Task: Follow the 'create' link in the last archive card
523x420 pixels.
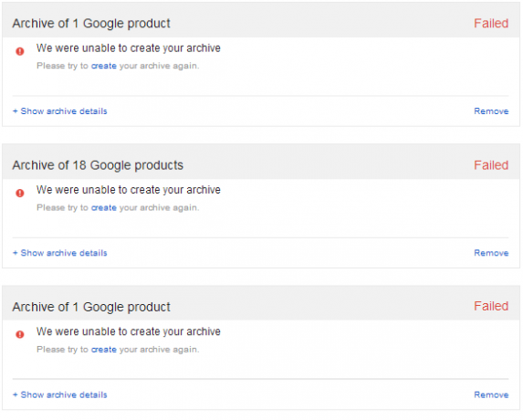Action: pyautogui.click(x=104, y=350)
